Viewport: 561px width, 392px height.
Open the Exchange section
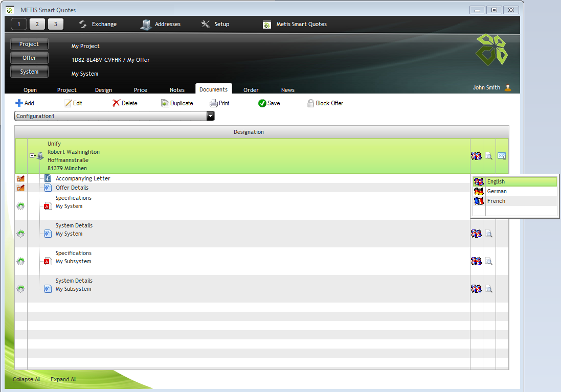[98, 24]
